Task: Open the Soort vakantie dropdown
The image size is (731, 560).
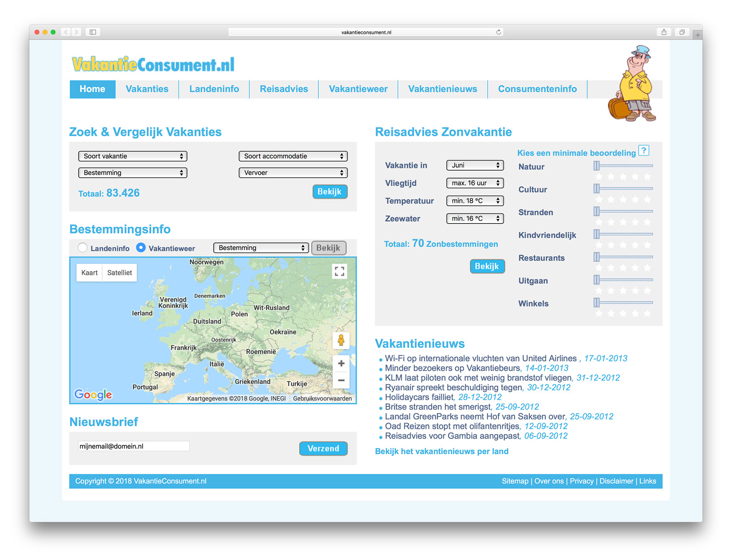Action: click(133, 156)
